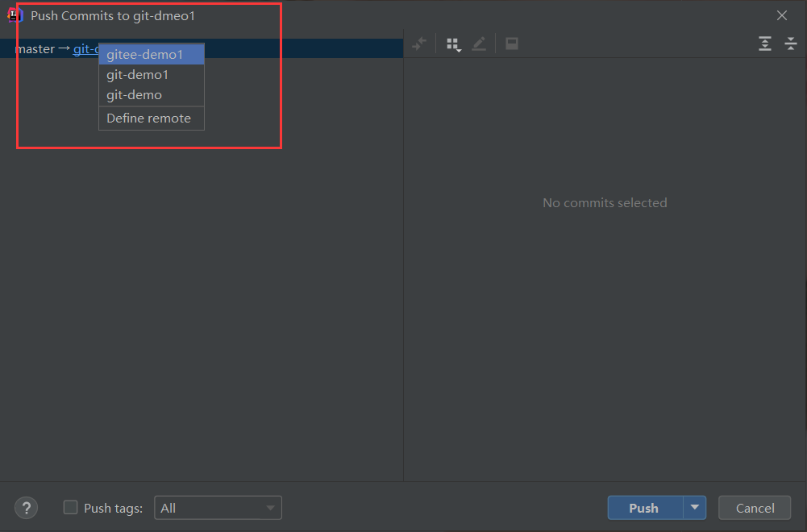The height and width of the screenshot is (532, 807).
Task: Select the master branch row
Action: [x=202, y=49]
